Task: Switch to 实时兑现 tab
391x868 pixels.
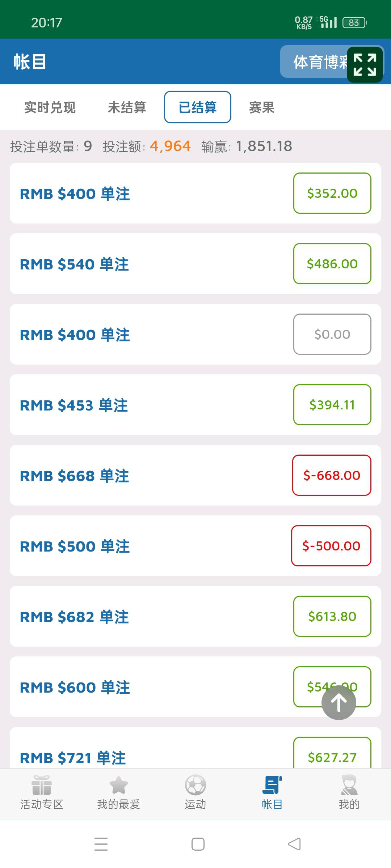Action: pyautogui.click(x=50, y=107)
